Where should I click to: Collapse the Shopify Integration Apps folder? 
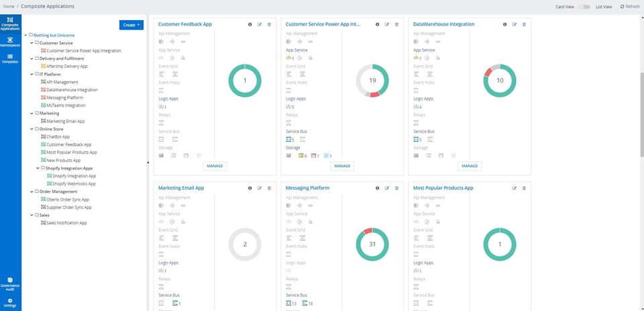point(38,168)
